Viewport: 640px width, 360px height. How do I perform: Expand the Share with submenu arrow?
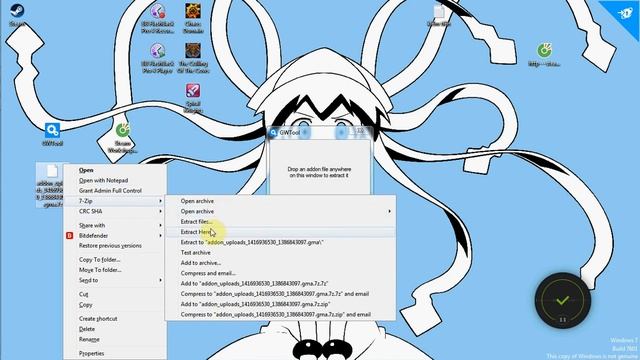click(160, 225)
